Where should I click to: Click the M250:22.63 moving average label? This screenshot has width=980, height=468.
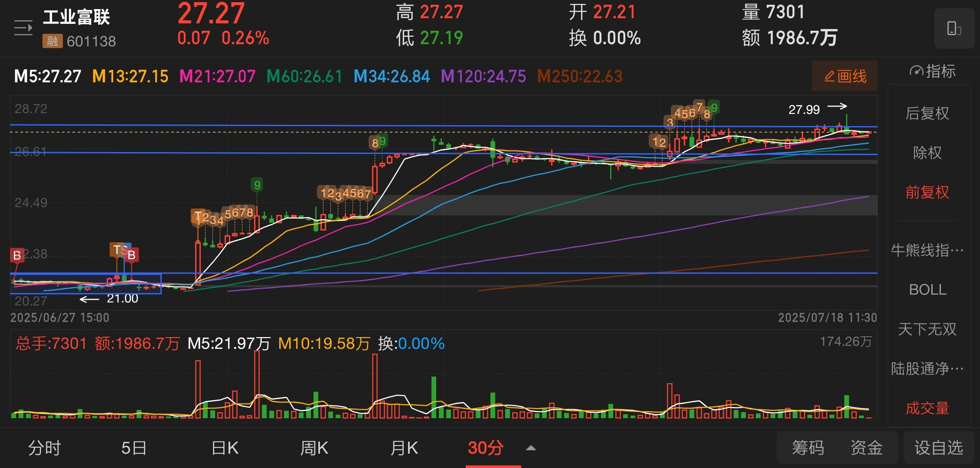pos(580,76)
